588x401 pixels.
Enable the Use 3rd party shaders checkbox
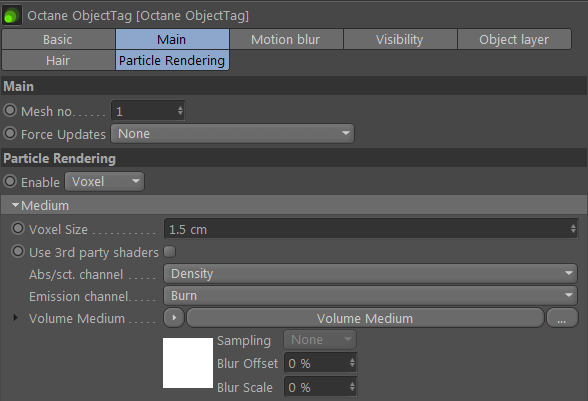(x=170, y=252)
